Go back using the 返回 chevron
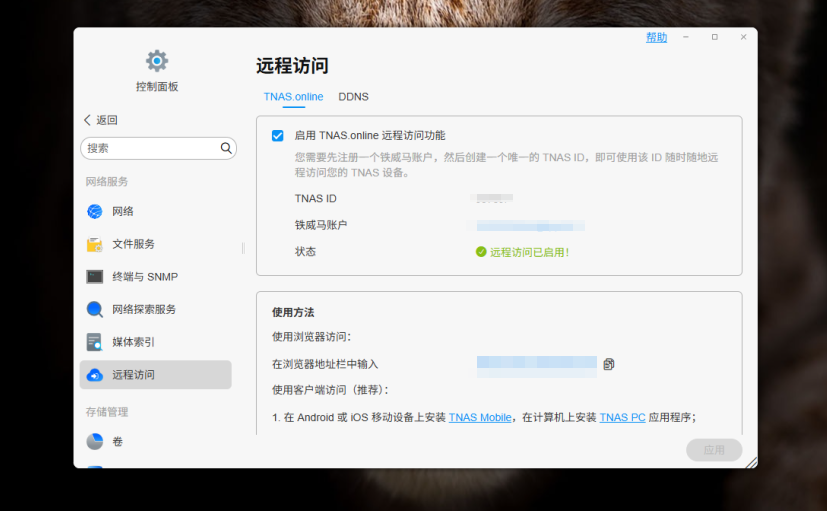The image size is (827, 511). coord(88,120)
